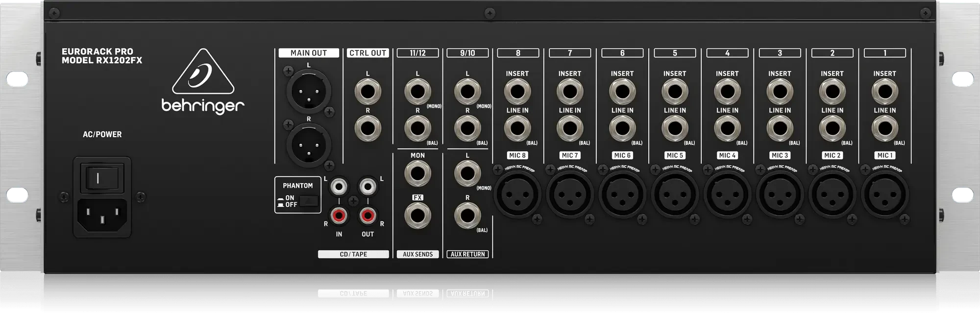Image resolution: width=980 pixels, height=314 pixels.
Task: Select the MIC 8 XLR input
Action: click(x=517, y=194)
